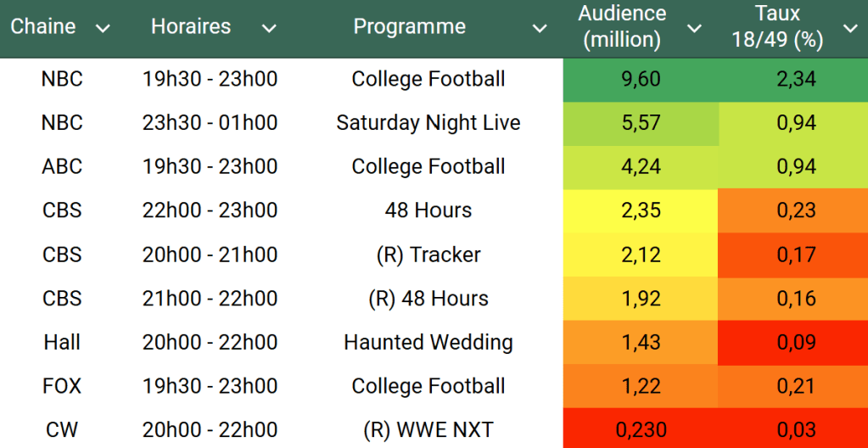Select the 2,34 rating cell
The width and height of the screenshot is (868, 448).
click(796, 80)
